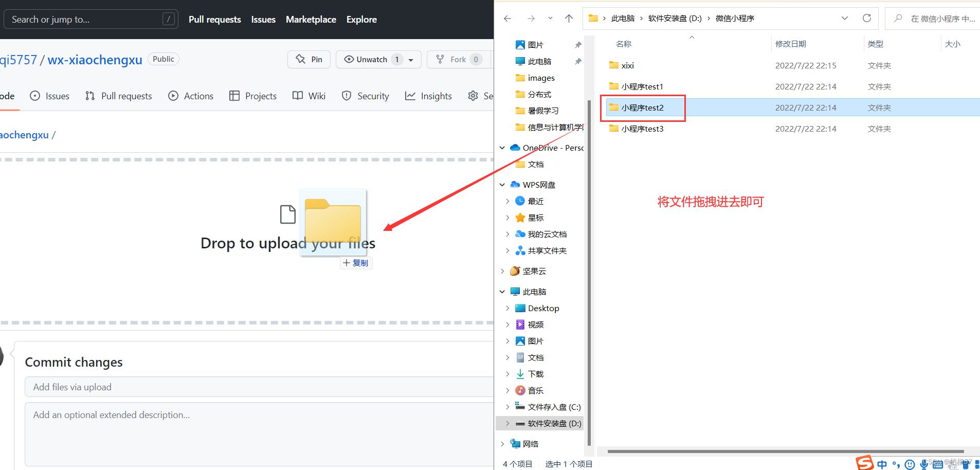The width and height of the screenshot is (980, 470).
Task: Click the Pin repository button
Action: [309, 59]
